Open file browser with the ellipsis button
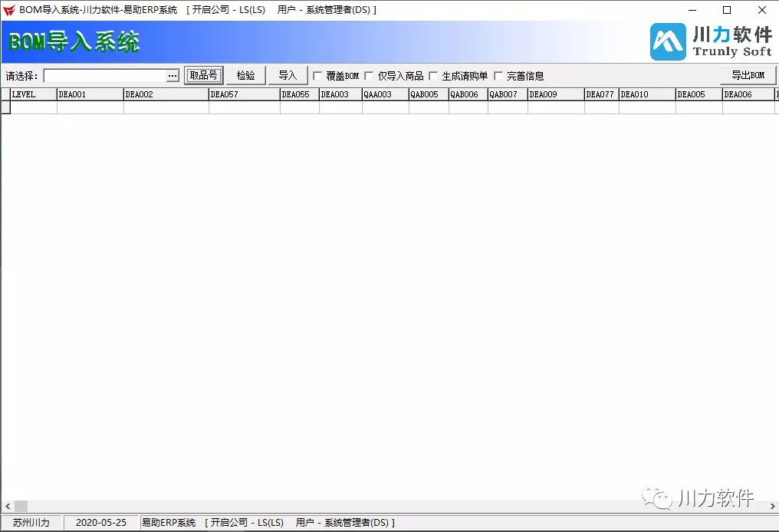 coord(173,76)
